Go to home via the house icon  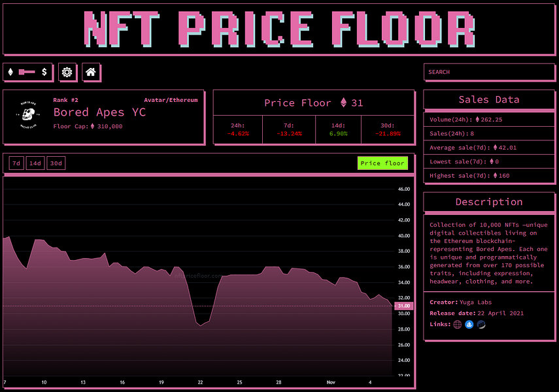tap(91, 72)
